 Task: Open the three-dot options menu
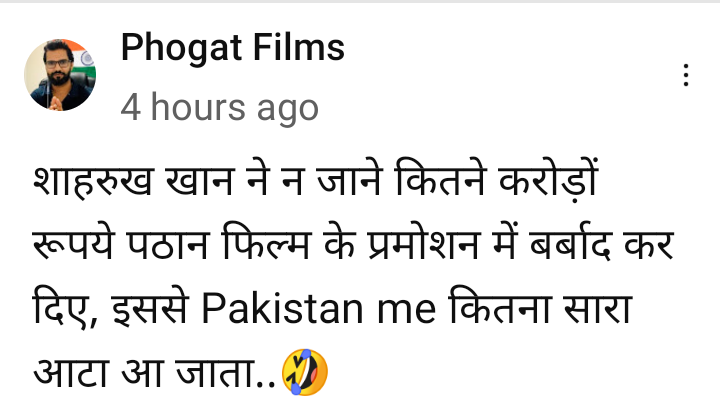(x=686, y=75)
